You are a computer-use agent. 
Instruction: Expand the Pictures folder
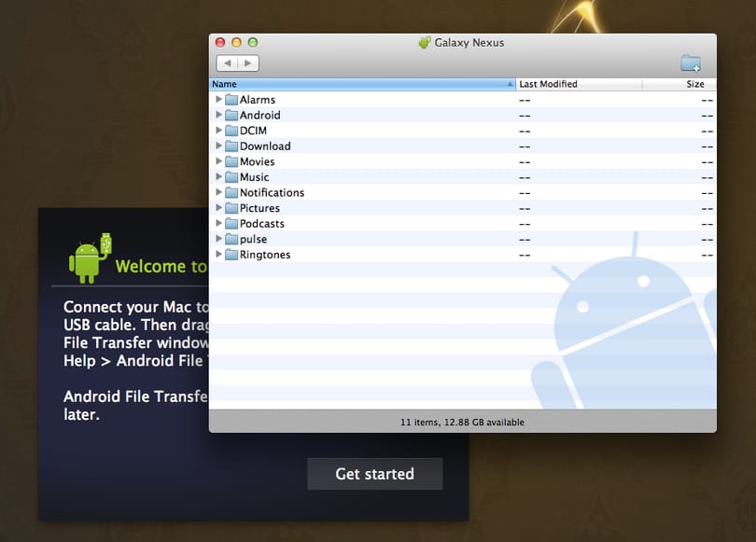218,208
